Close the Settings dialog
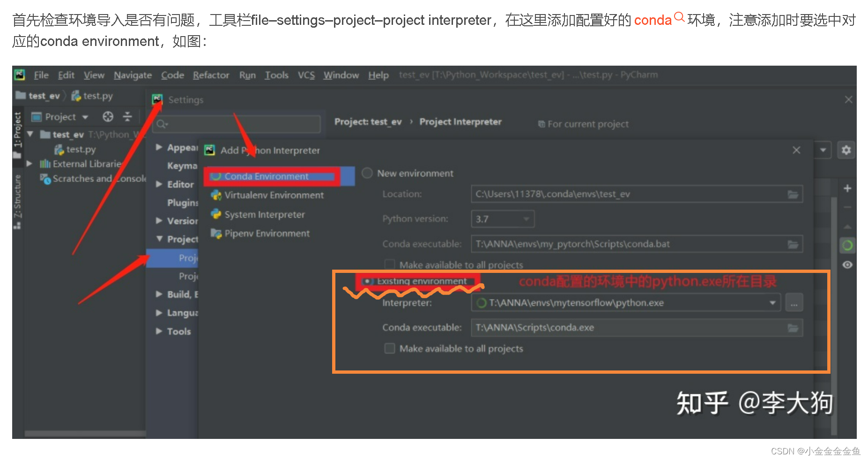This screenshot has width=868, height=460. pyautogui.click(x=848, y=99)
